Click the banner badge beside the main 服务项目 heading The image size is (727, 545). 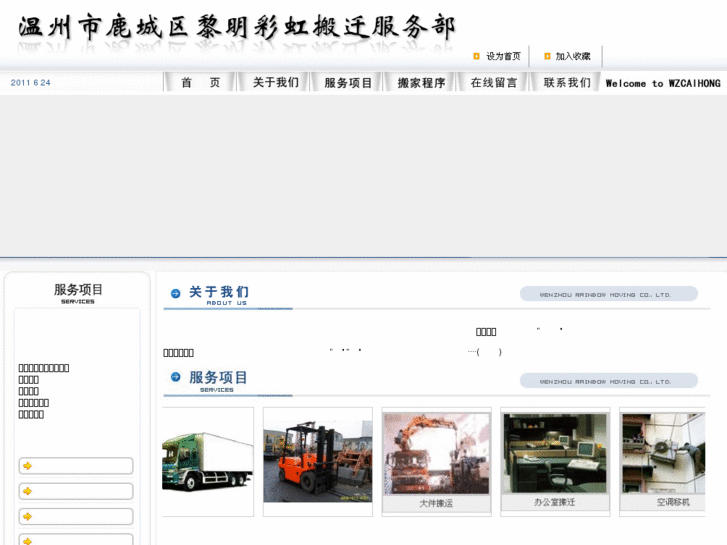coord(609,381)
